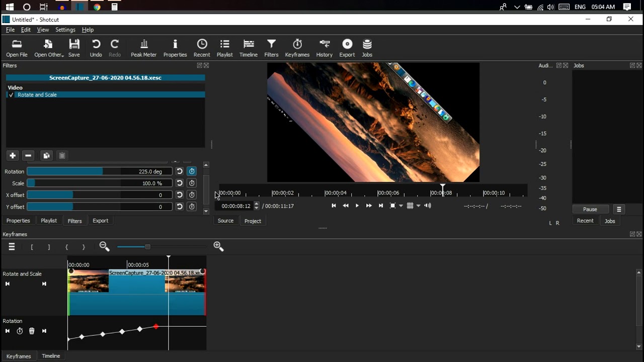Adjust the Scale slider
The height and width of the screenshot is (362, 644).
pos(100,183)
